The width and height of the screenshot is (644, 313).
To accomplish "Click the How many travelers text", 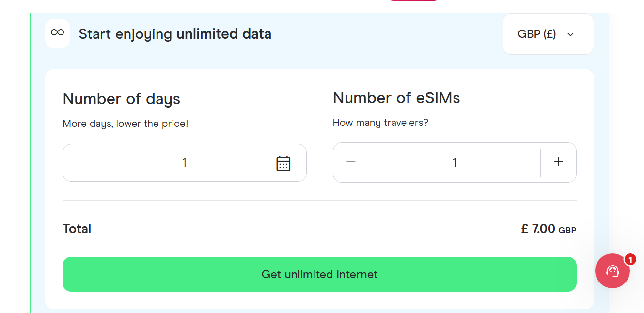I will pos(380,123).
